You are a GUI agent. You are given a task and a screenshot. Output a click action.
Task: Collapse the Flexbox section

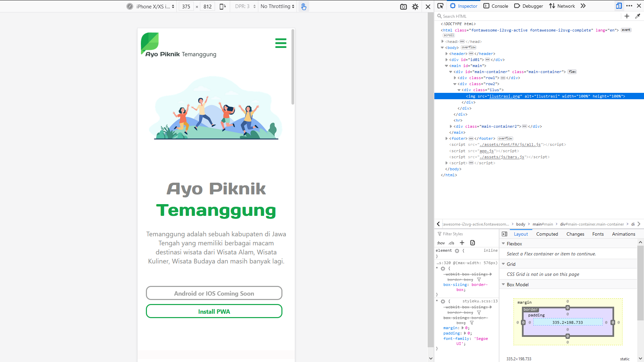tap(503, 244)
